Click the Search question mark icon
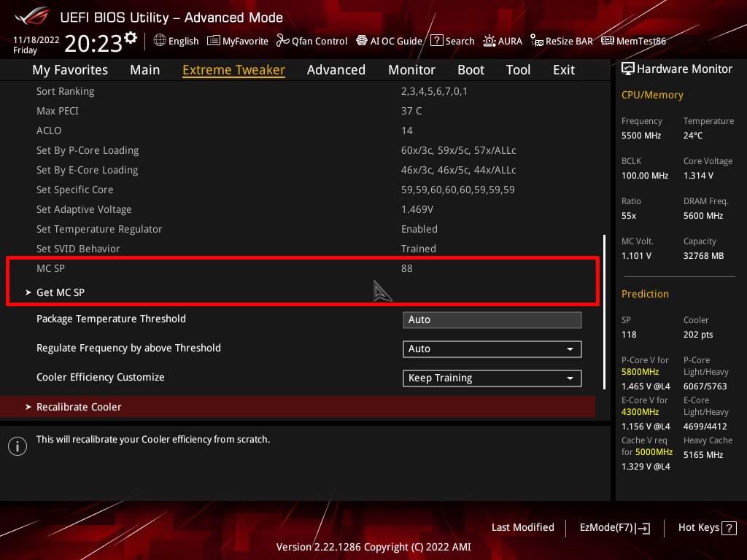Viewport: 747px width, 560px height. coord(436,41)
